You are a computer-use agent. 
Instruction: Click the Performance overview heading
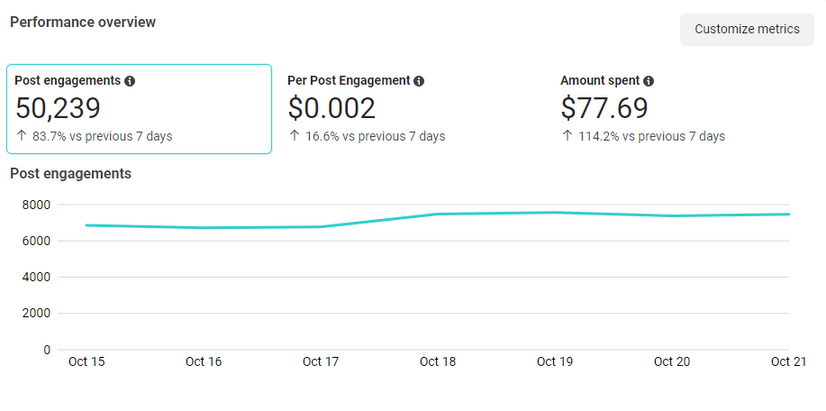click(x=83, y=22)
